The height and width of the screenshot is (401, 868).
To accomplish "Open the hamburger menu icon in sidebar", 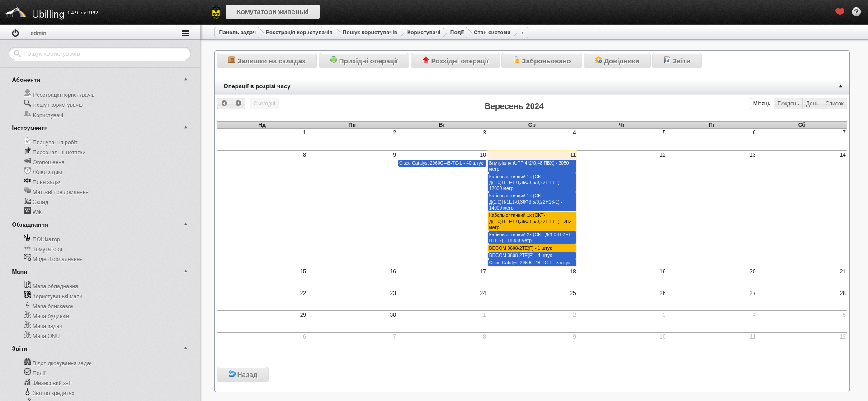I will [185, 33].
